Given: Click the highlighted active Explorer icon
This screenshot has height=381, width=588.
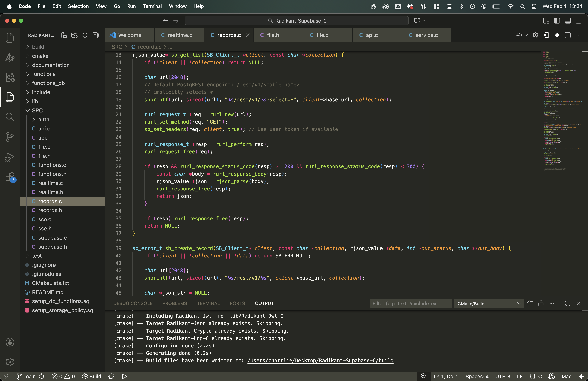Looking at the screenshot, I should pyautogui.click(x=10, y=97).
